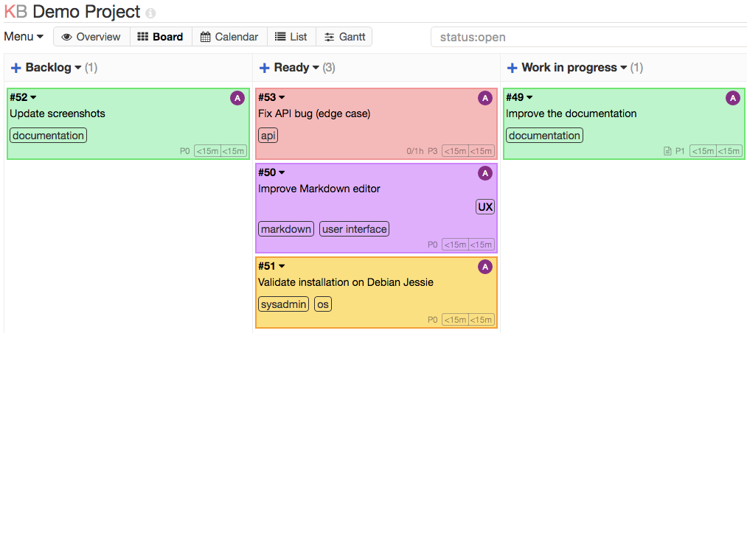Expand the Backlog column dropdown
This screenshot has height=560, width=747.
point(78,68)
